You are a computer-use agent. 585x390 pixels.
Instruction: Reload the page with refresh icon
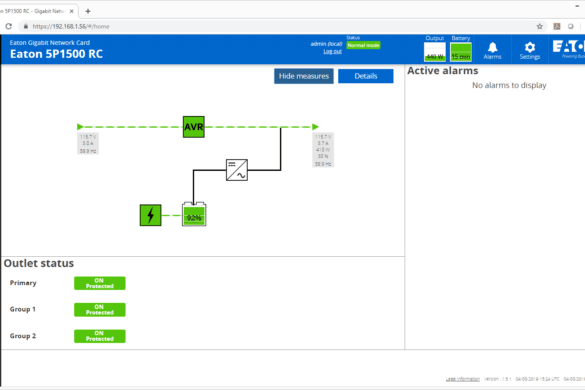tap(9, 26)
